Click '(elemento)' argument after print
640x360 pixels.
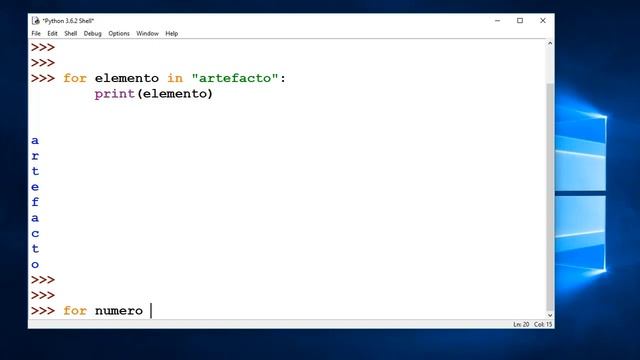(175, 94)
